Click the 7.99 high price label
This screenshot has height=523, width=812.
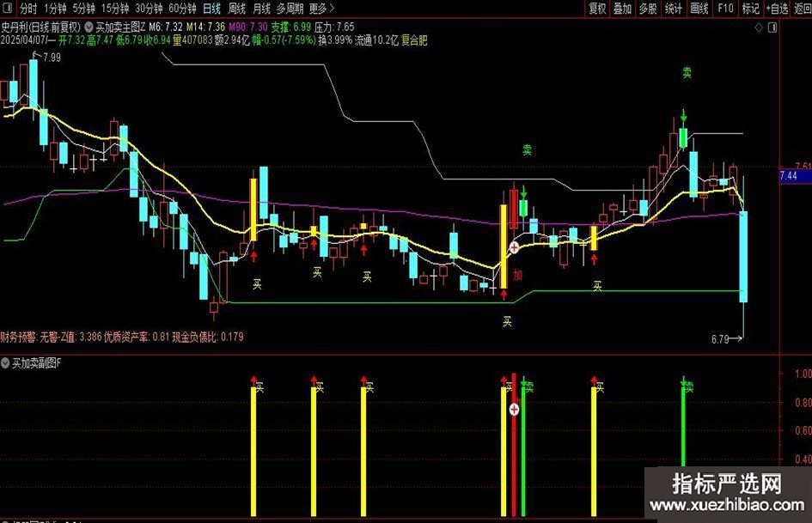(52, 58)
